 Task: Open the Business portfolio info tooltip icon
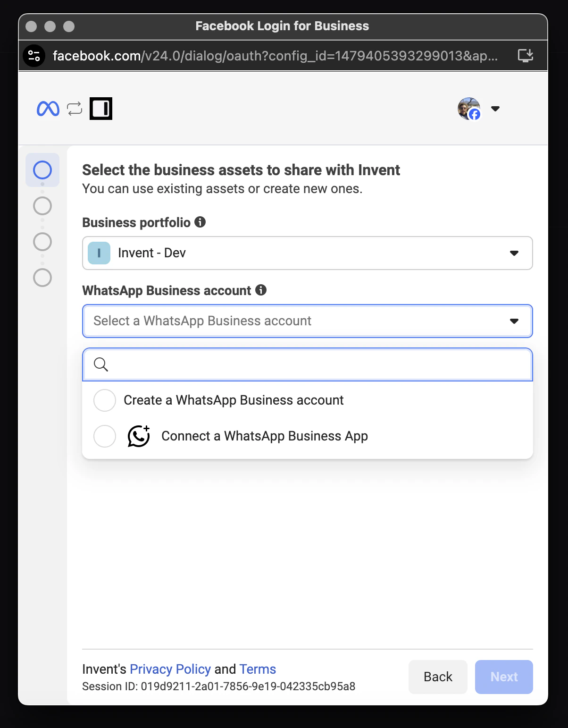200,222
